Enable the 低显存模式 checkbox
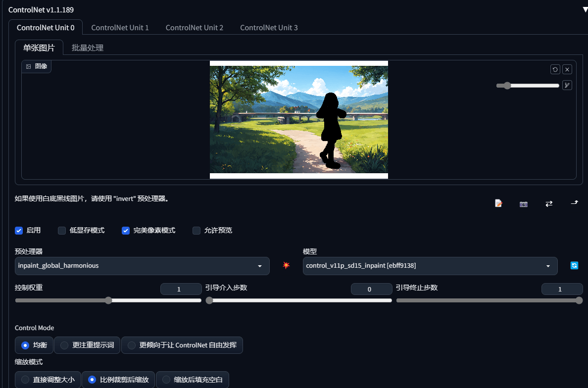588x388 pixels. 62,231
